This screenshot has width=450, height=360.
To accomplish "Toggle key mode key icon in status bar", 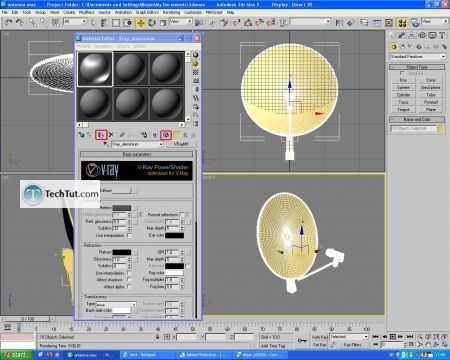I will (x=302, y=341).
